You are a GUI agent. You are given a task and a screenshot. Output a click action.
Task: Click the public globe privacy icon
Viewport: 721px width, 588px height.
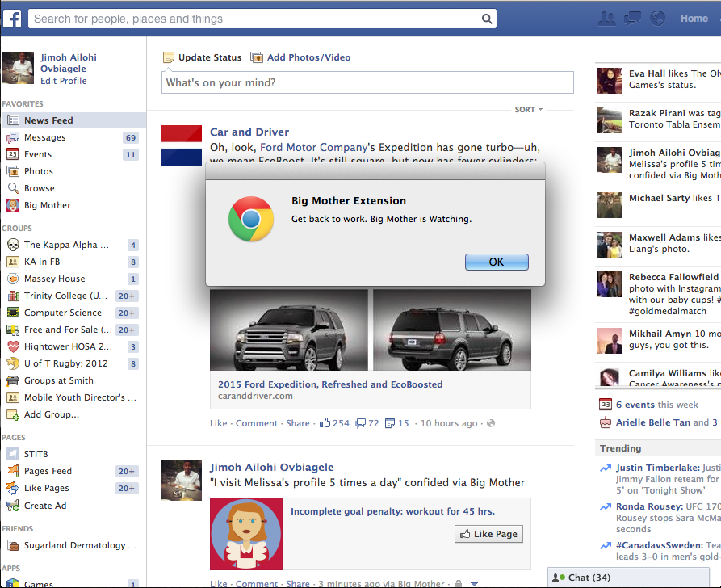click(491, 423)
